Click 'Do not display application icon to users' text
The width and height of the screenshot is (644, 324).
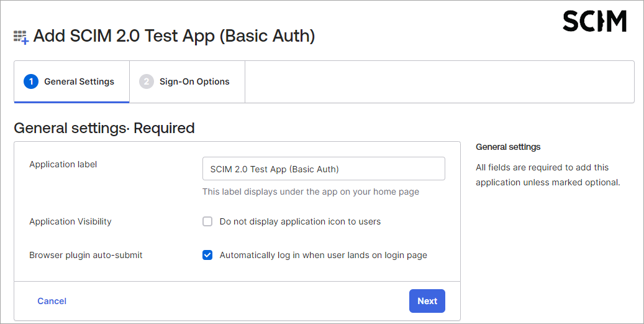[x=300, y=221]
